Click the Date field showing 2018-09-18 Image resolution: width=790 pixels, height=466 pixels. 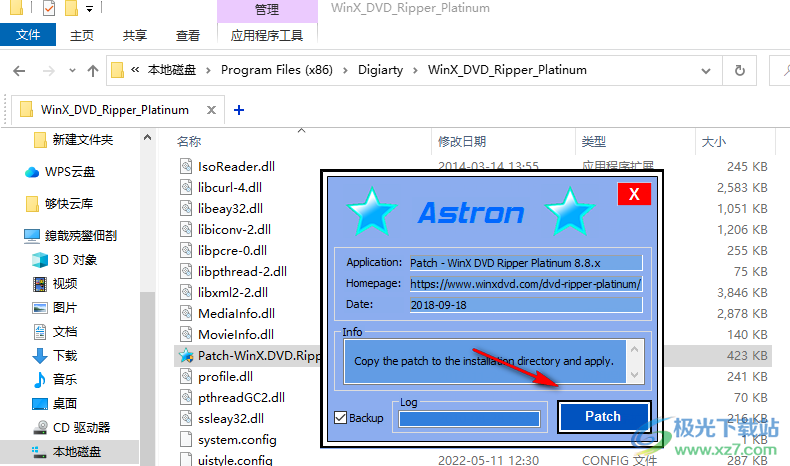click(x=525, y=305)
